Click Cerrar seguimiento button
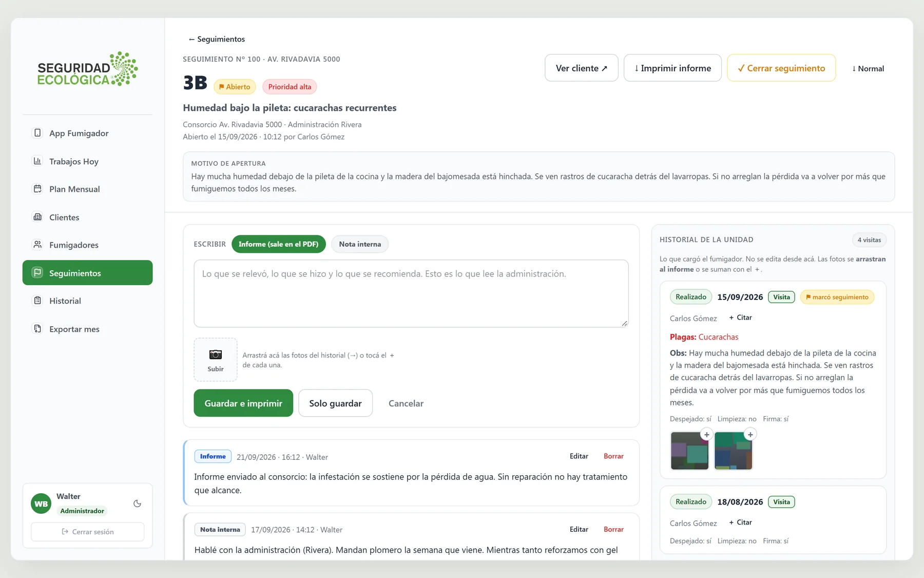 [x=781, y=68]
